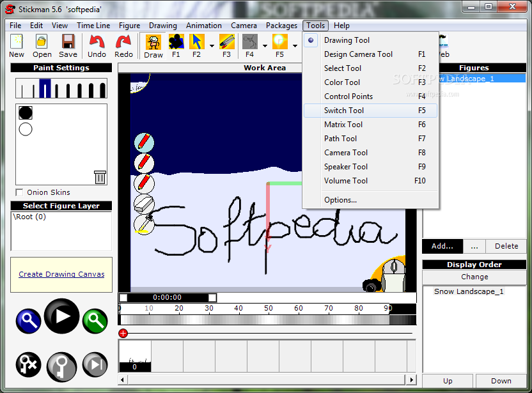Choose Matrix Tool from Tools menu
The width and height of the screenshot is (532, 393).
point(370,125)
